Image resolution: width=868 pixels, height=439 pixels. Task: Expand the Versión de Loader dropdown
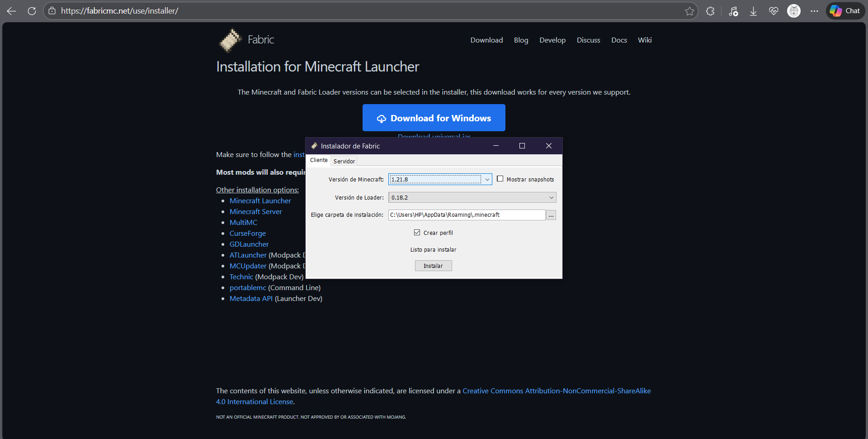click(551, 198)
